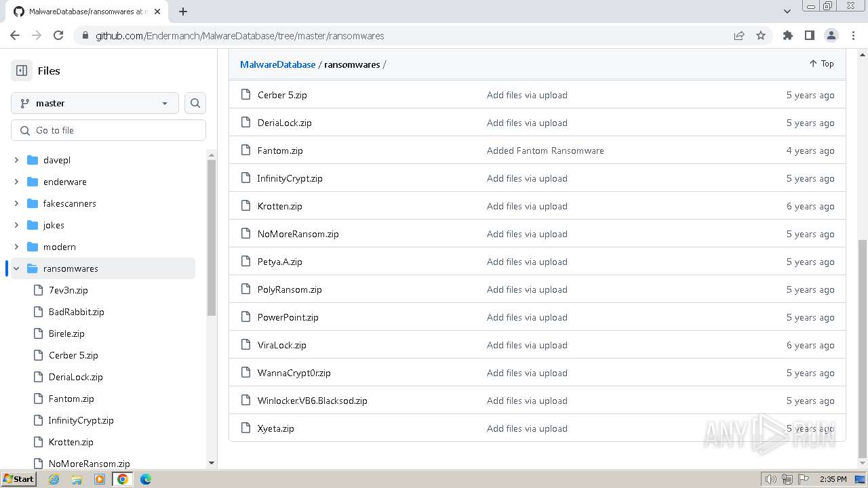Image resolution: width=868 pixels, height=488 pixels.
Task: Open the tab search dropdown
Action: pyautogui.click(x=787, y=12)
